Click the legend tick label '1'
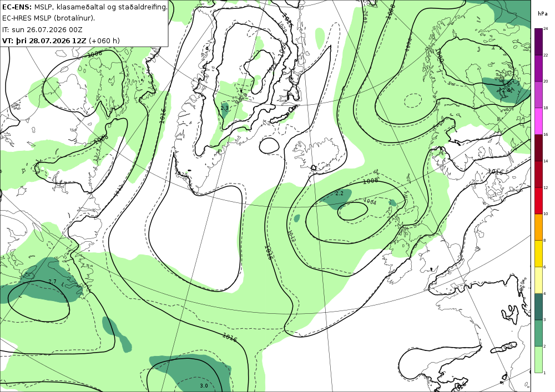The image size is (555, 392). click(x=544, y=373)
